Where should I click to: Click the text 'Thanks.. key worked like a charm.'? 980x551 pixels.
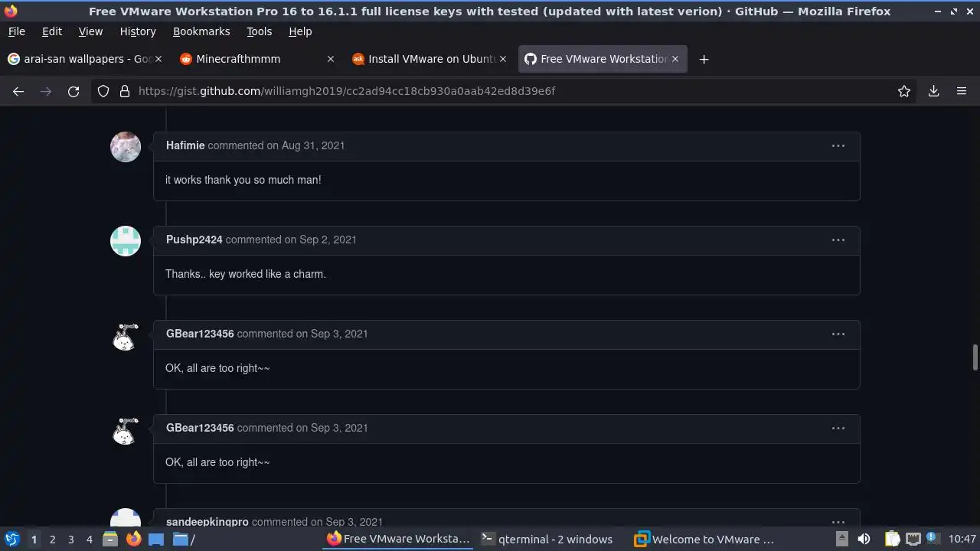(246, 274)
